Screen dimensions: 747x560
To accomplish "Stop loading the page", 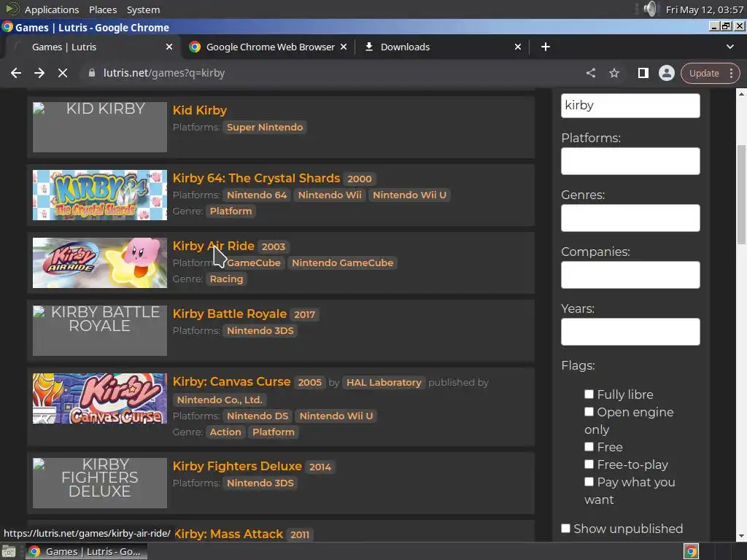I will [63, 73].
